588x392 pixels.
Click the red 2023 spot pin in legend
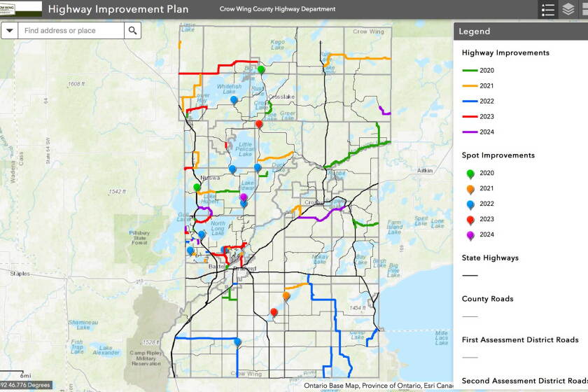pos(470,220)
